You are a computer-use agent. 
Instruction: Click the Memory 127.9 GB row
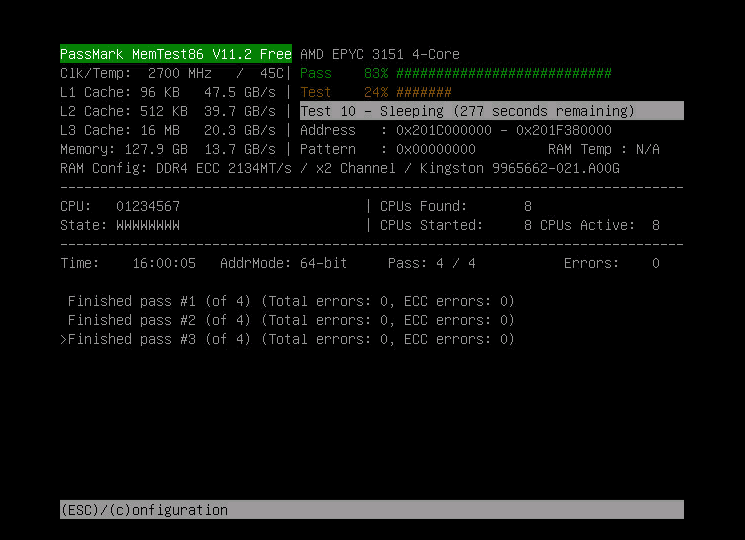pos(168,149)
